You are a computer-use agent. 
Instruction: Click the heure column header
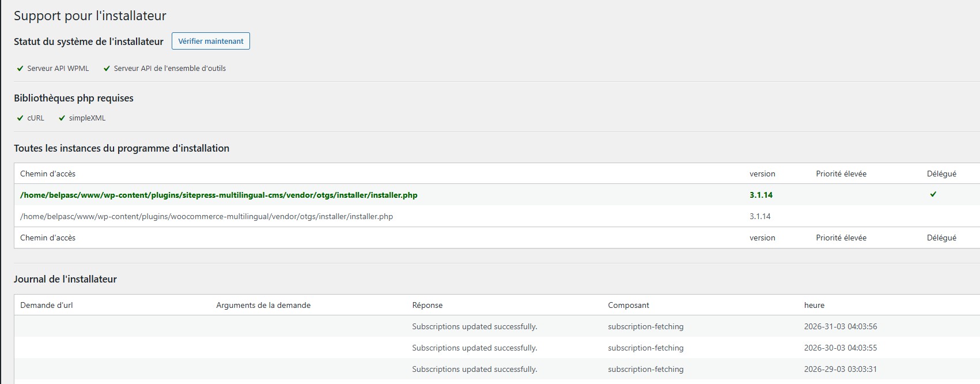tap(813, 305)
